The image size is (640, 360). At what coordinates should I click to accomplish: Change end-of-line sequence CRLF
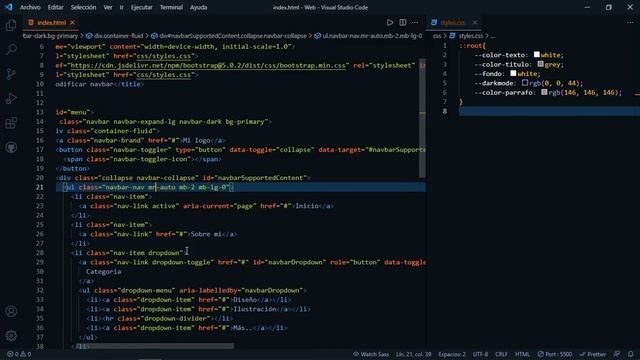(501, 354)
